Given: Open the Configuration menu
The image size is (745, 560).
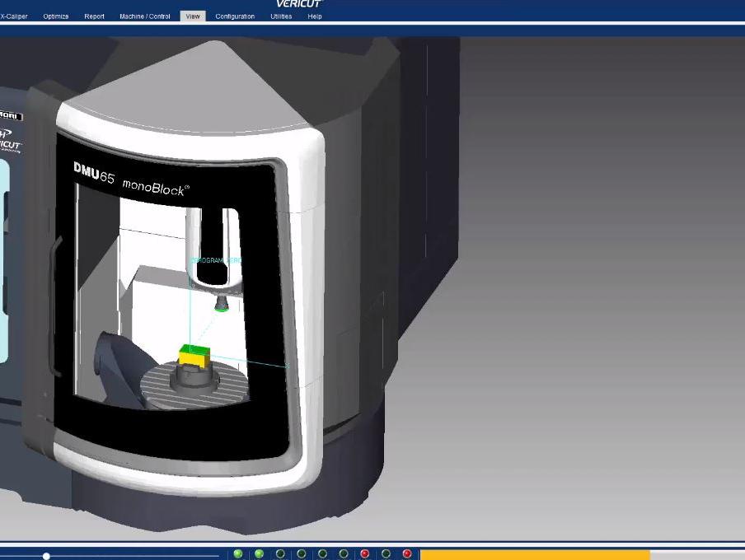Looking at the screenshot, I should coord(235,16).
